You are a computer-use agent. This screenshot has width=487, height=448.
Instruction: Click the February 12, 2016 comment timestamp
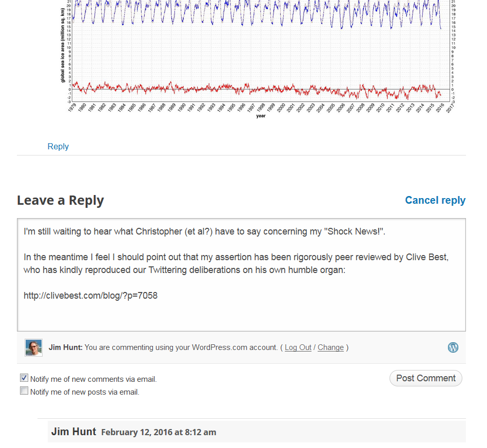(x=159, y=432)
